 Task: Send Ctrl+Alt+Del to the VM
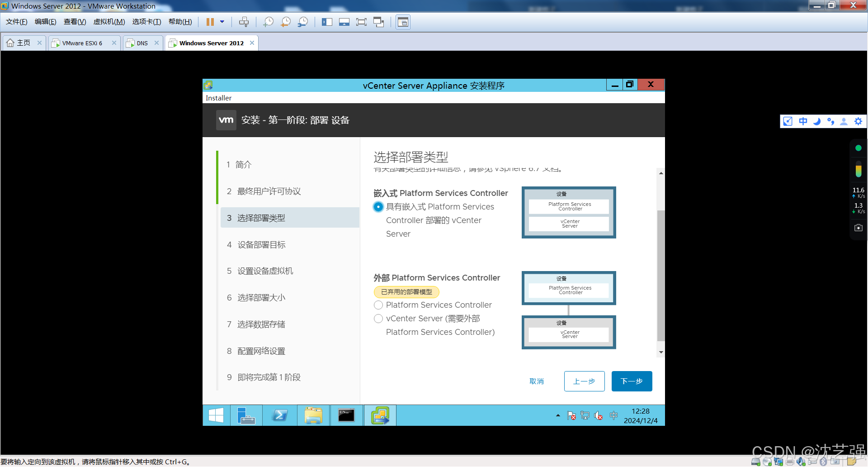pos(244,22)
